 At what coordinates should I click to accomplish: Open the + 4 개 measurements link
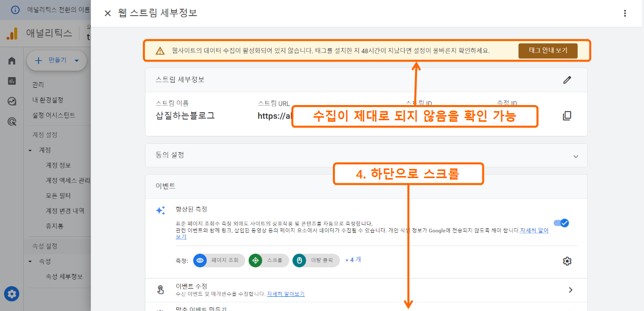353,259
